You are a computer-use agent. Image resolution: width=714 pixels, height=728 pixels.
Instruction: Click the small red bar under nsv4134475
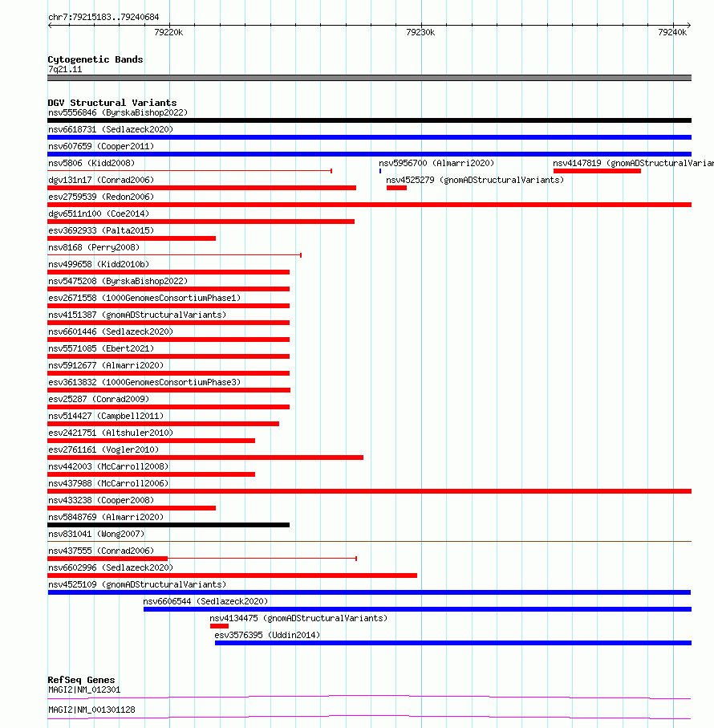click(220, 626)
